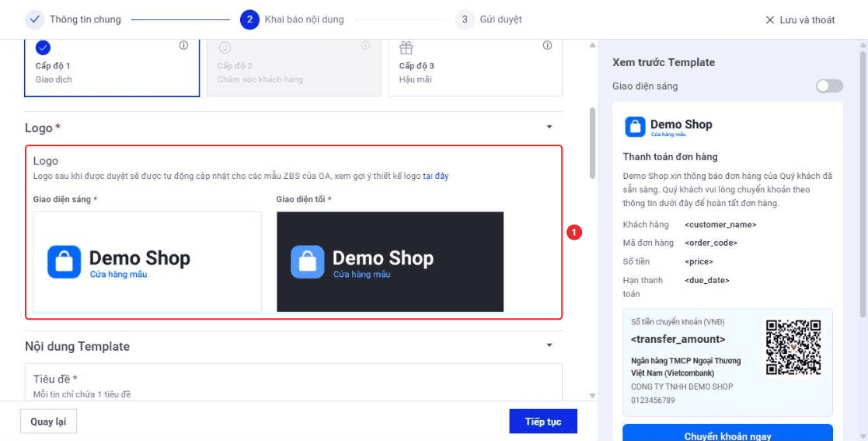Screen dimensions: 868x441
Task: Click Ngân hàng TMCP Ngoại Thương bank name
Action: point(686,367)
